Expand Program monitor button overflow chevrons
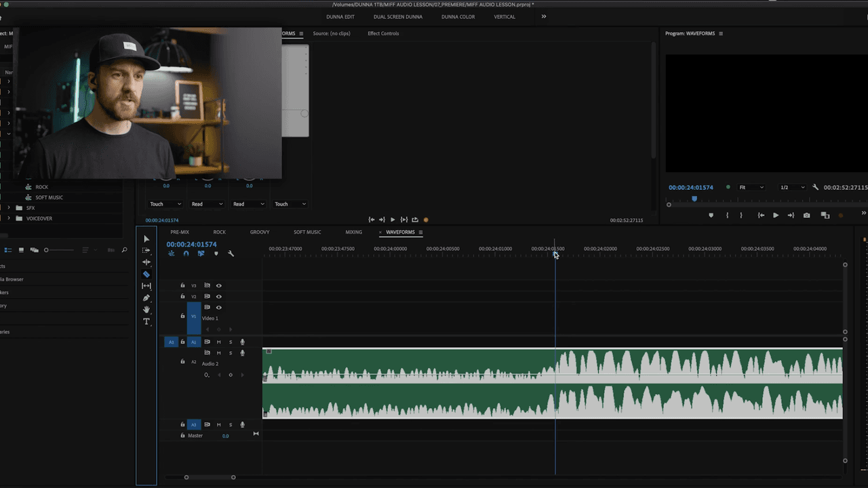 (864, 213)
